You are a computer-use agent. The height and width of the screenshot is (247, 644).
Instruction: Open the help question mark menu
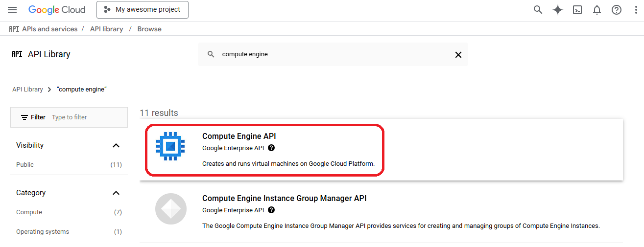tap(616, 10)
